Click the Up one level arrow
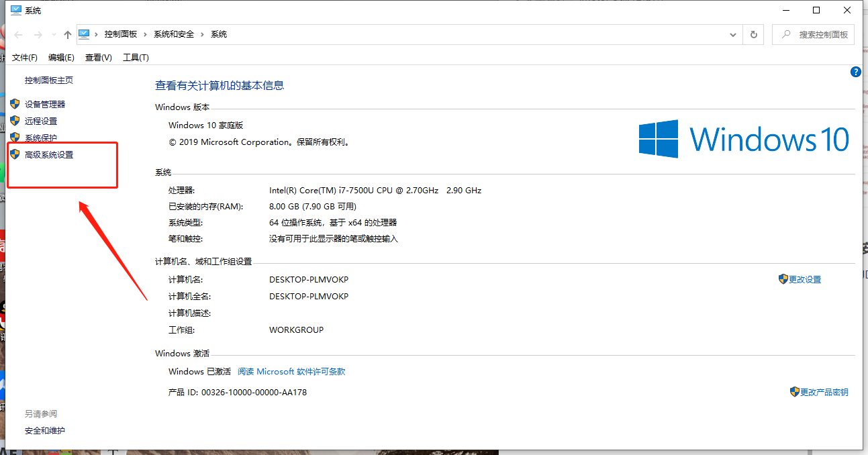The image size is (868, 455). pyautogui.click(x=67, y=34)
